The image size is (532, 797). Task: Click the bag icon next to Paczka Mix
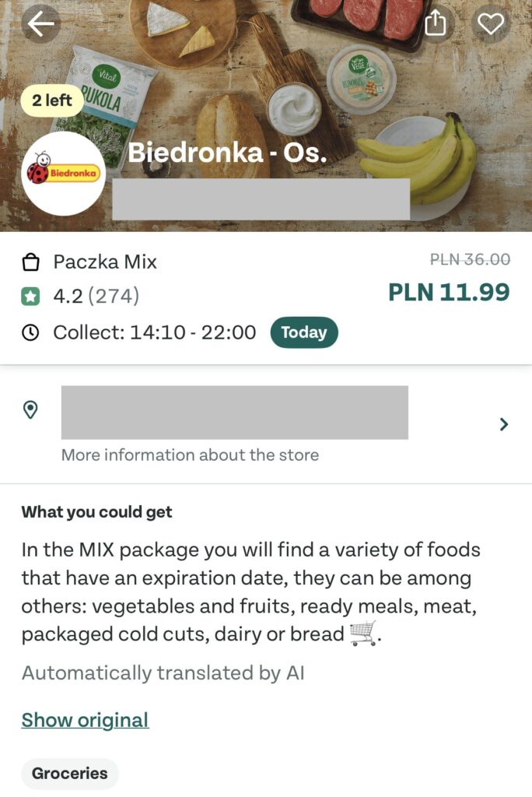[30, 262]
